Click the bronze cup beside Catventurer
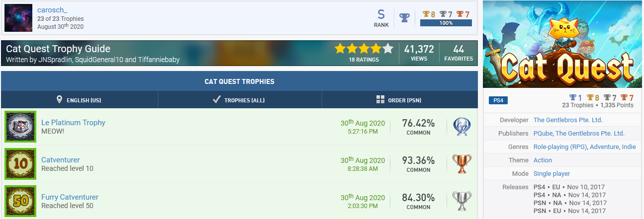The image size is (644, 219). point(461,164)
